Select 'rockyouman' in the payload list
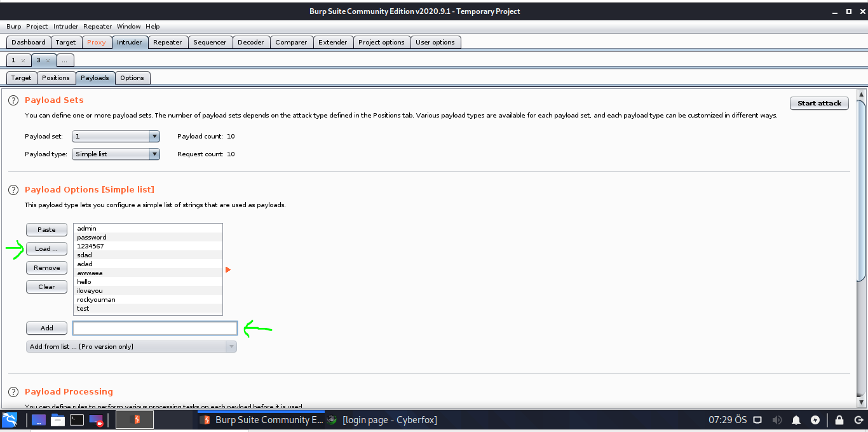Viewport: 868px width, 432px height. (x=148, y=299)
